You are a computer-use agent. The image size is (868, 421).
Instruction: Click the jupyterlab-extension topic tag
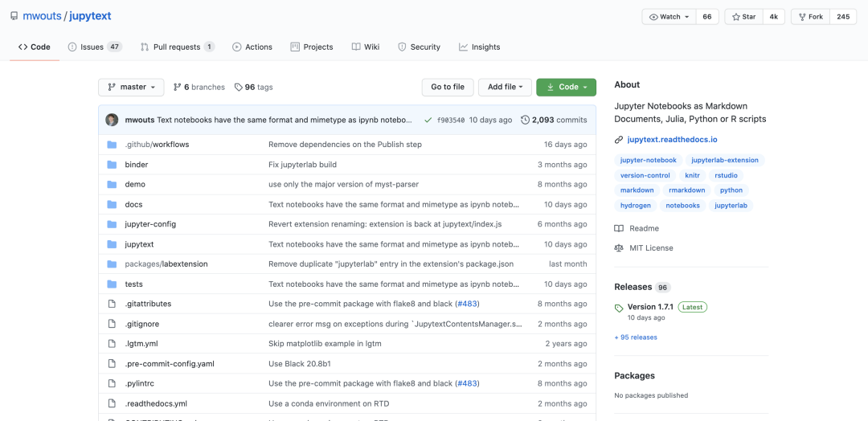726,161
